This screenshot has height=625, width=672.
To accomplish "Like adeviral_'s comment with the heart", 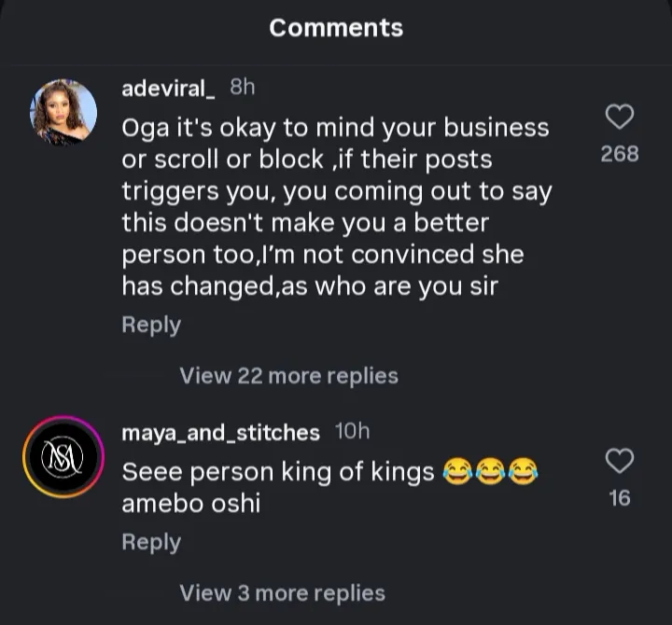I will coord(620,117).
